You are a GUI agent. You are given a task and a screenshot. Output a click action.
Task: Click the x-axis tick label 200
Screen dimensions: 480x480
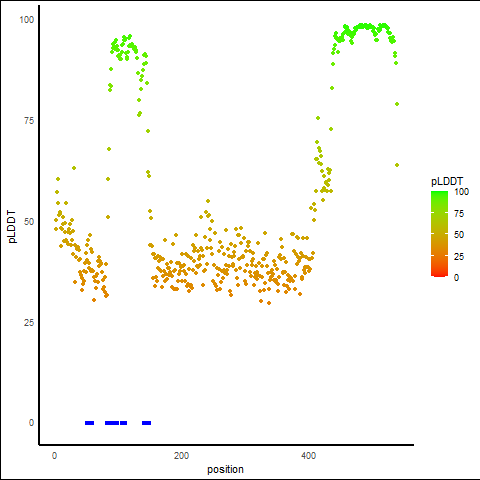pyautogui.click(x=181, y=456)
